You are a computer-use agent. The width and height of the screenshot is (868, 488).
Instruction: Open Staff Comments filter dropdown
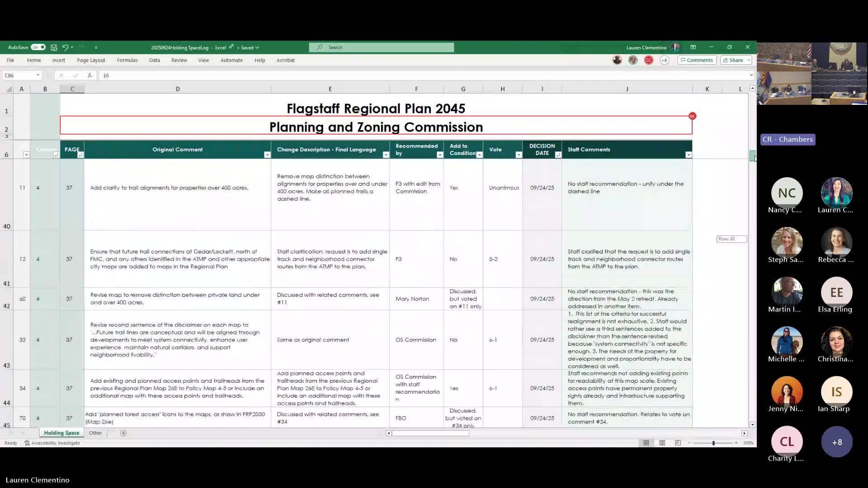pos(688,155)
